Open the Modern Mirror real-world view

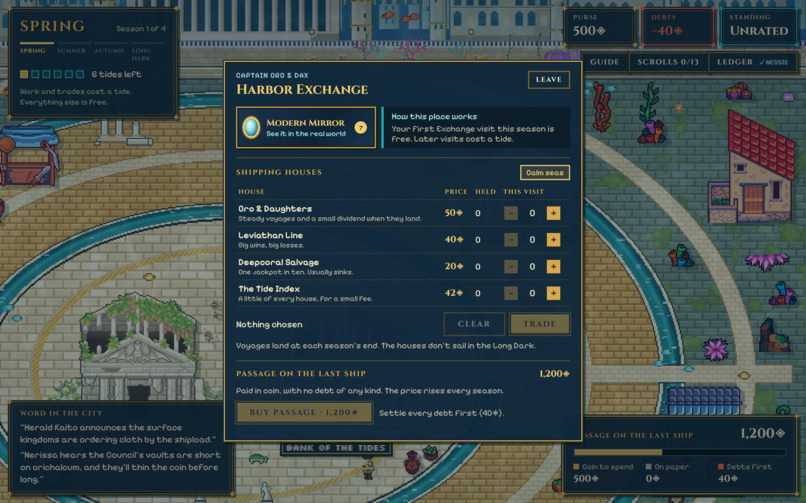306,127
